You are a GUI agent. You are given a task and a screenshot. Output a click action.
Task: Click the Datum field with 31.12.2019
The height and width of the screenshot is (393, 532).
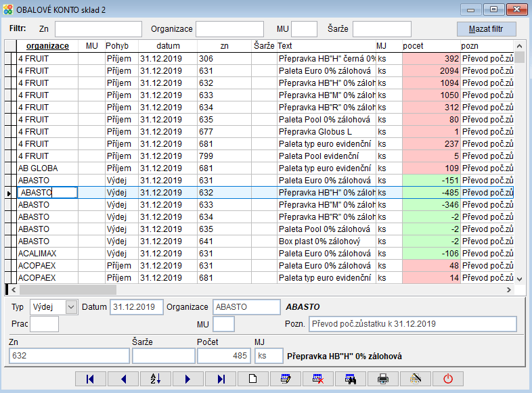click(x=137, y=307)
